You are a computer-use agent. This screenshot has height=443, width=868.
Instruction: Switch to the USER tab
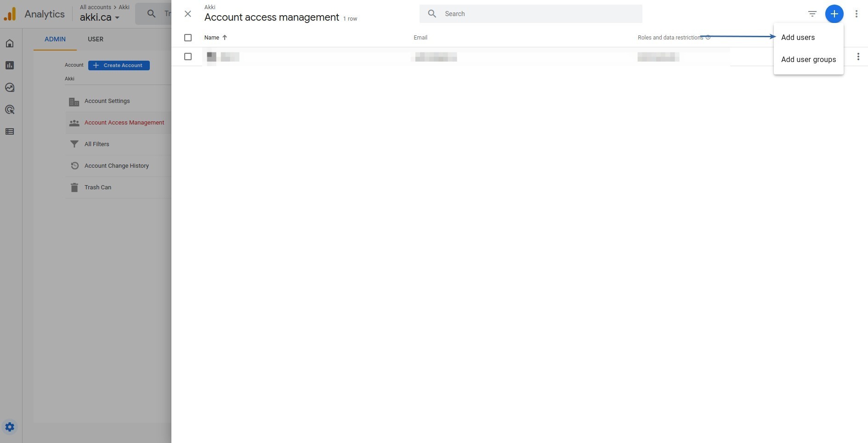click(96, 39)
